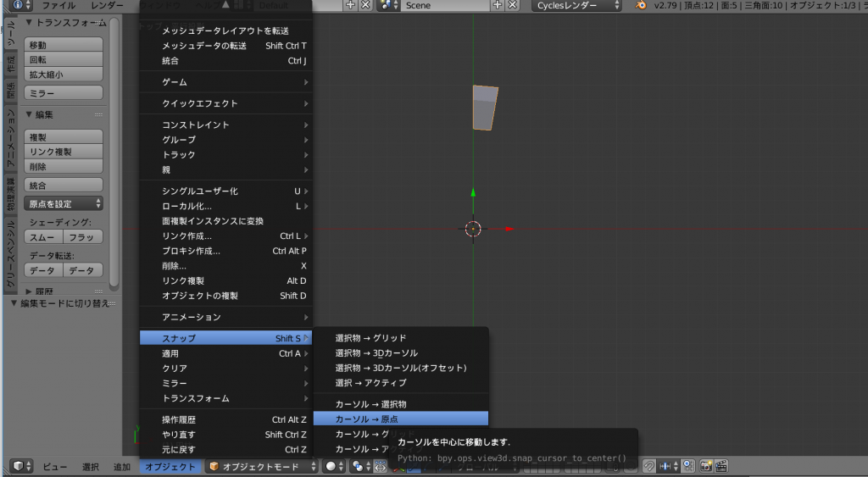Click the info editor type icon

17,5
